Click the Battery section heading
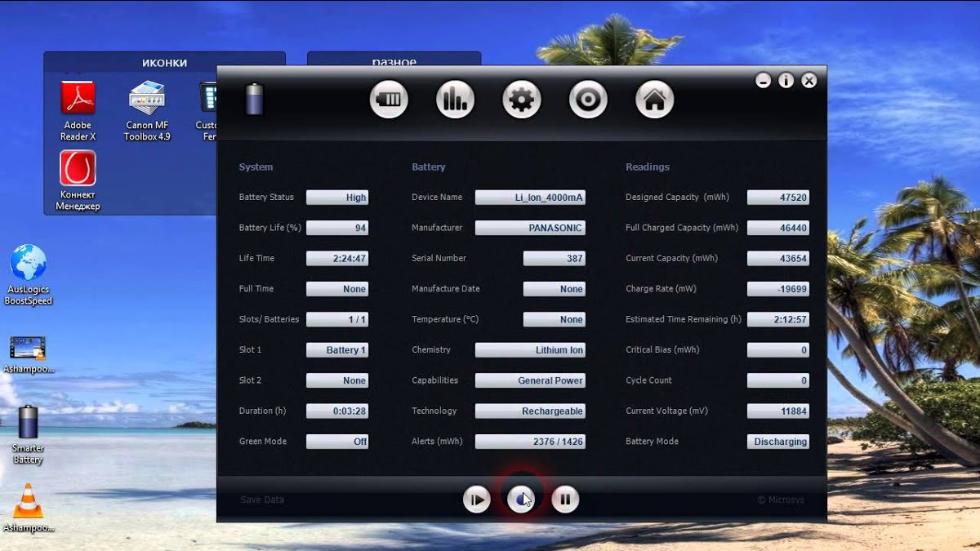This screenshot has width=980, height=551. 429,167
